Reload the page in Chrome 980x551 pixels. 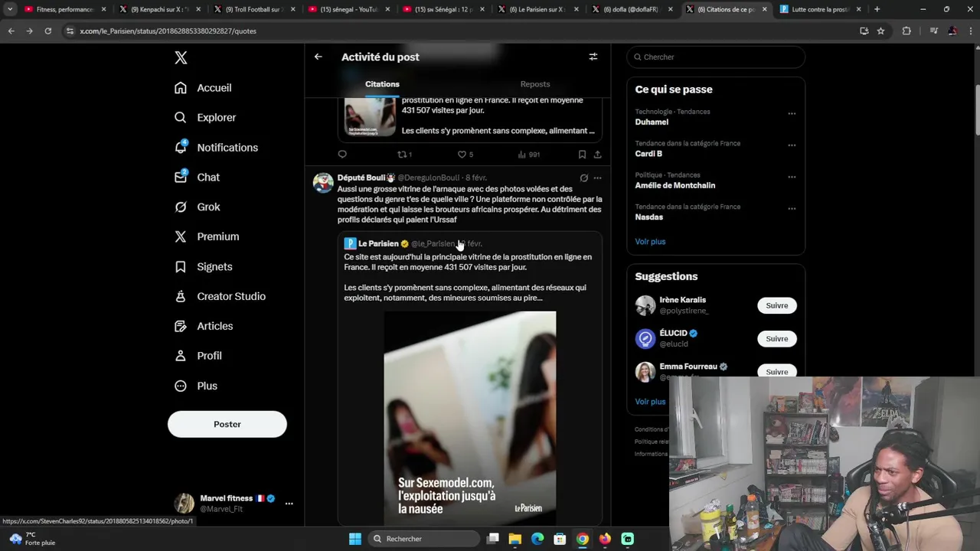pos(47,31)
